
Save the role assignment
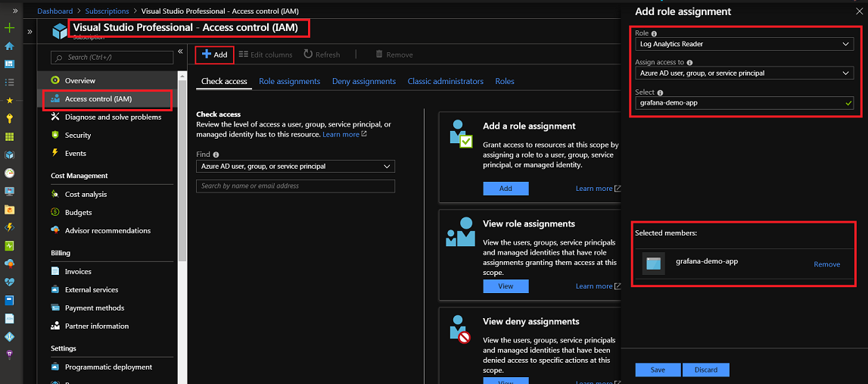pyautogui.click(x=658, y=370)
